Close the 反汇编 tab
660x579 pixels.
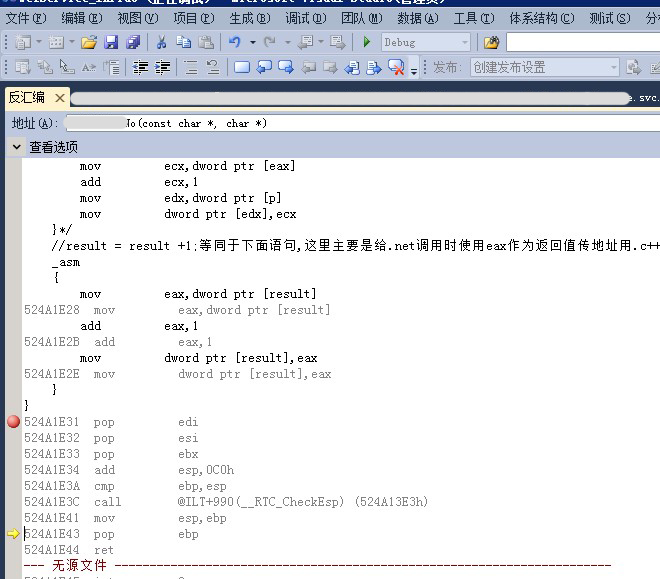(x=59, y=97)
